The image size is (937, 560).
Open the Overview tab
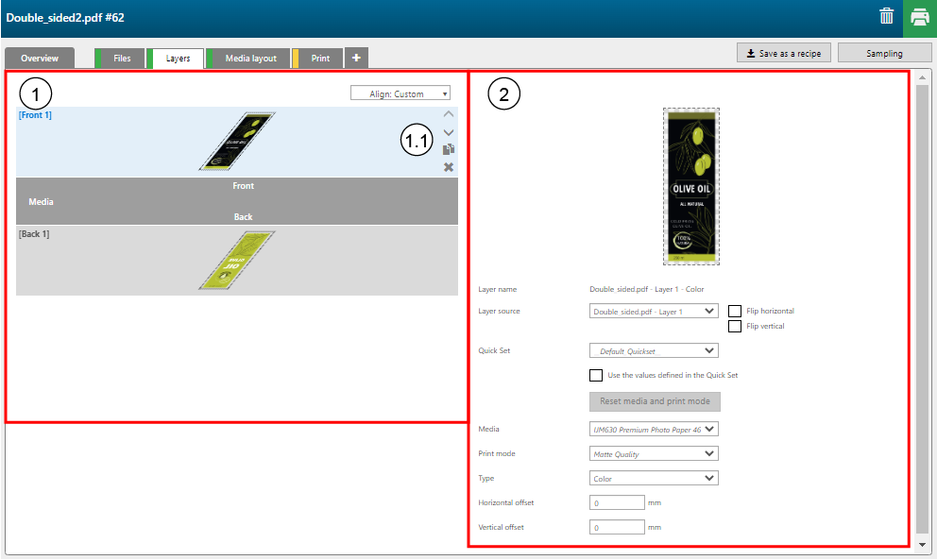[x=40, y=59]
